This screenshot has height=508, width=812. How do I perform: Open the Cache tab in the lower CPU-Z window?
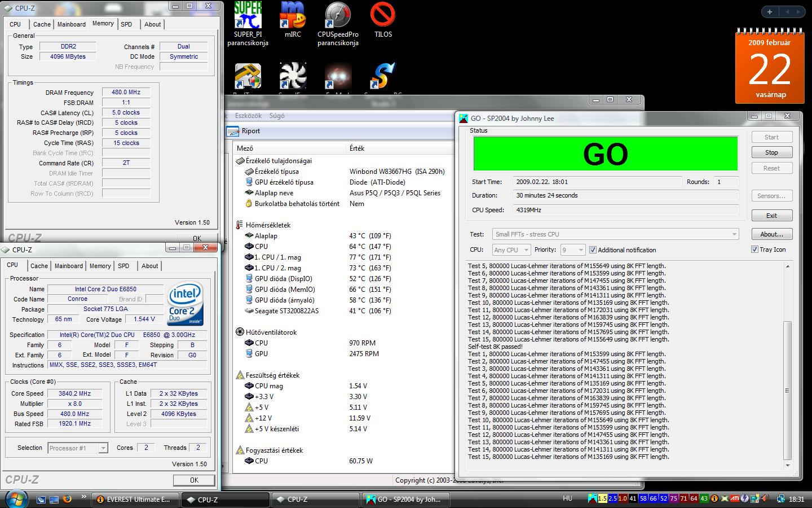39,266
